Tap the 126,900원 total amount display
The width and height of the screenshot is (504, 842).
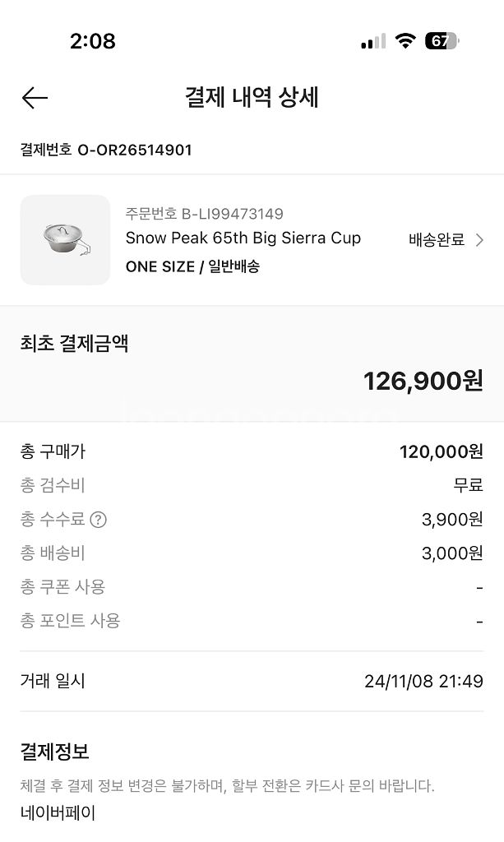click(x=422, y=381)
